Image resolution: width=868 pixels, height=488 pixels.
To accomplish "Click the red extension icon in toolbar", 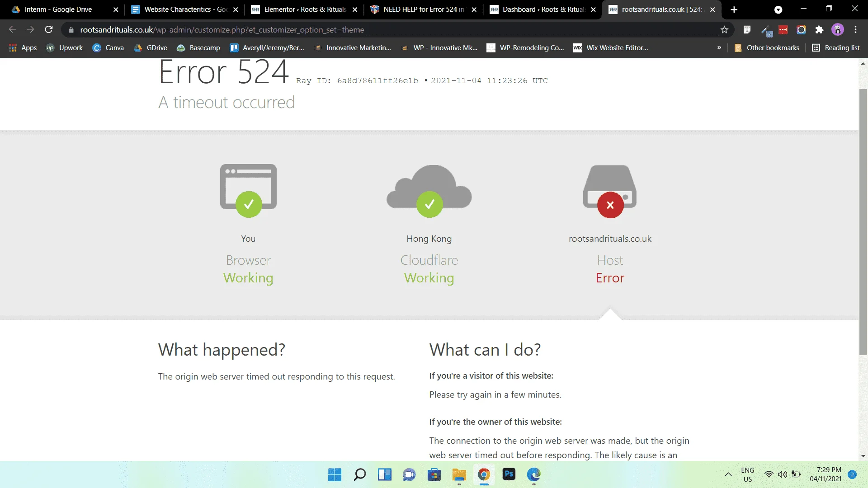I will point(783,30).
